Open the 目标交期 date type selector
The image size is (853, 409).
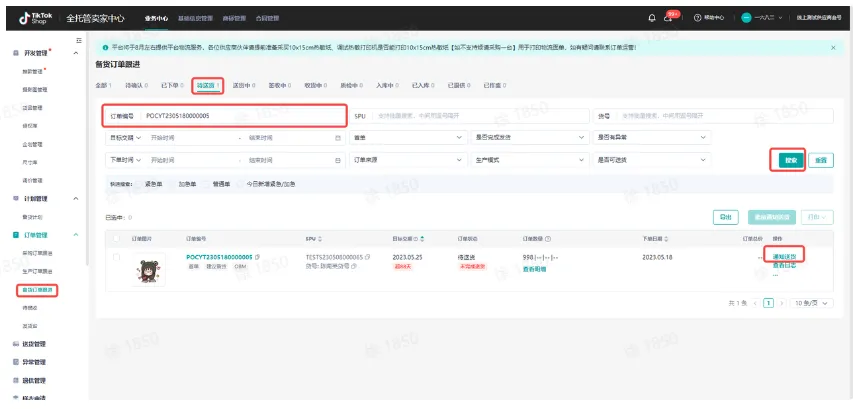tap(125, 138)
